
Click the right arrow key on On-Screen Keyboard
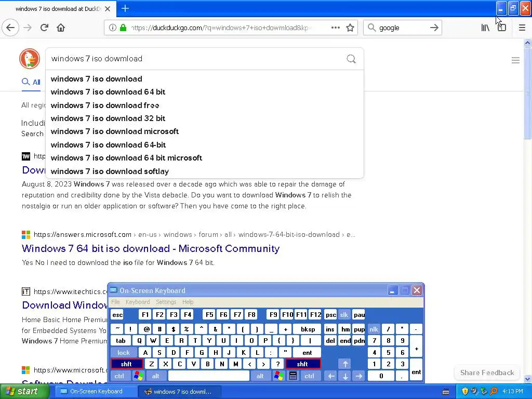pos(358,376)
